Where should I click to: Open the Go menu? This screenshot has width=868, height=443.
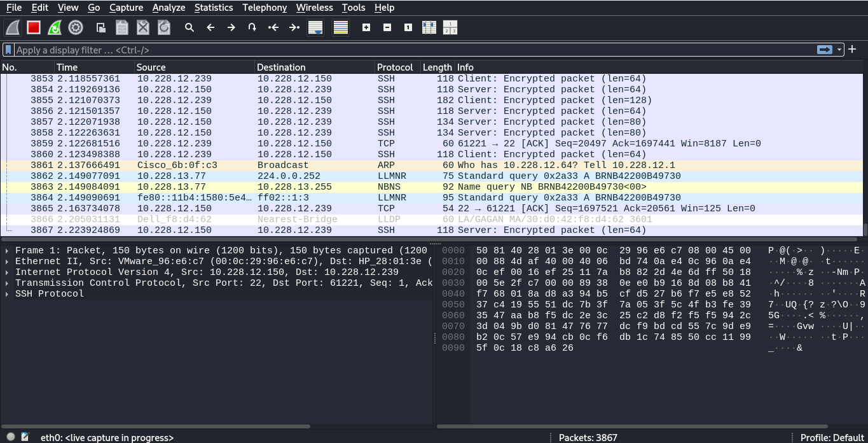click(94, 8)
